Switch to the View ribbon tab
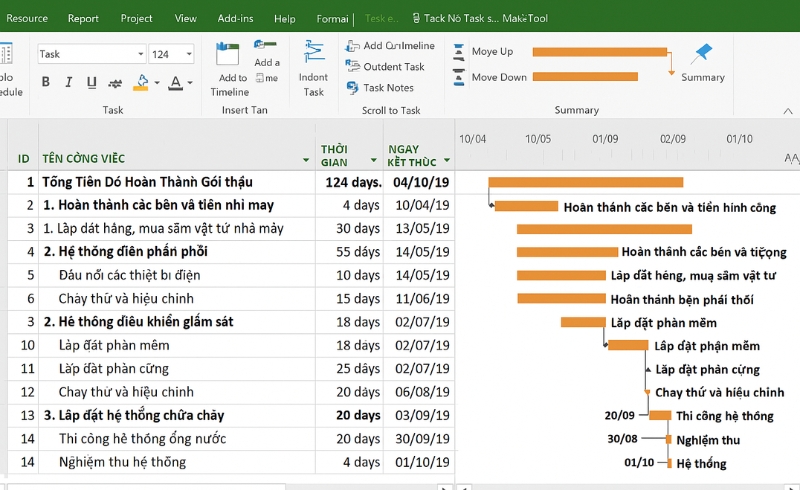Screen dimensions: 800x490 [x=185, y=18]
